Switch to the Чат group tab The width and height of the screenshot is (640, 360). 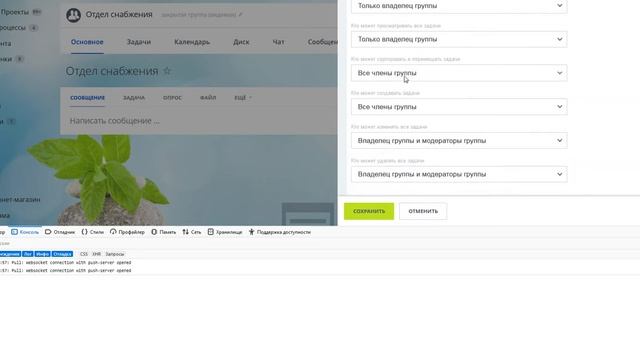tap(278, 42)
